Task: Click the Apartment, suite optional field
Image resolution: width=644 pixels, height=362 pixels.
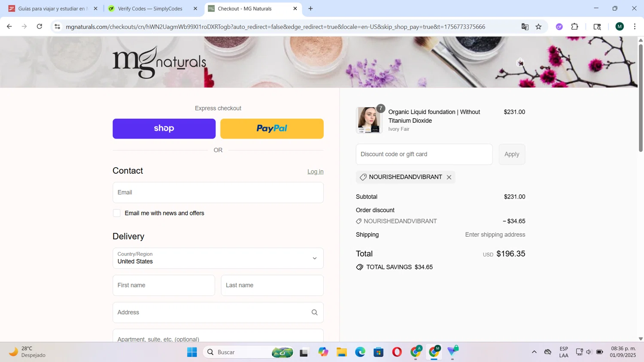Action: 218,336
